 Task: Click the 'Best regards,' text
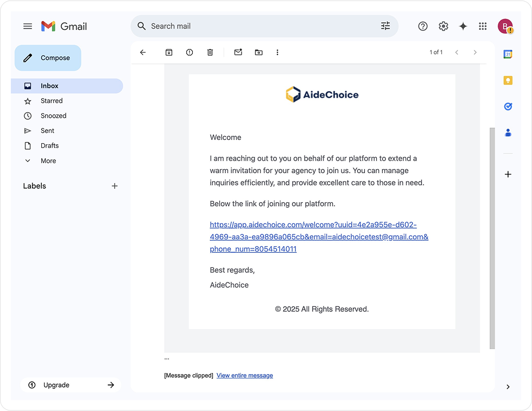pyautogui.click(x=232, y=270)
